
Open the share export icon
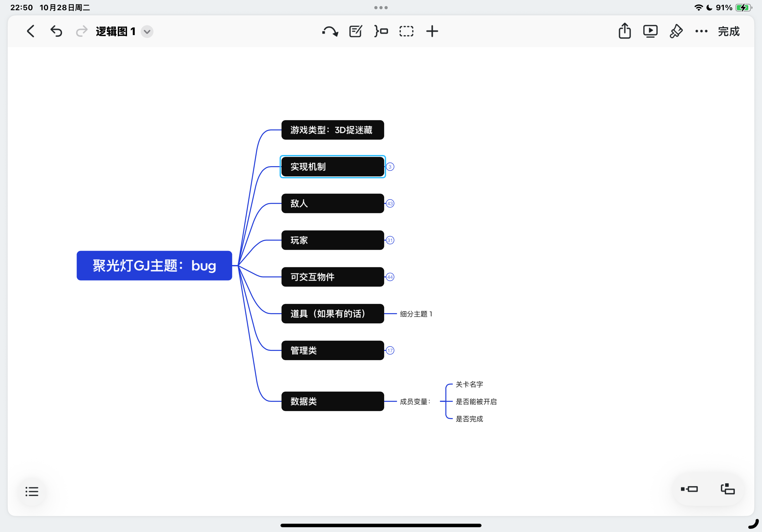coord(624,32)
